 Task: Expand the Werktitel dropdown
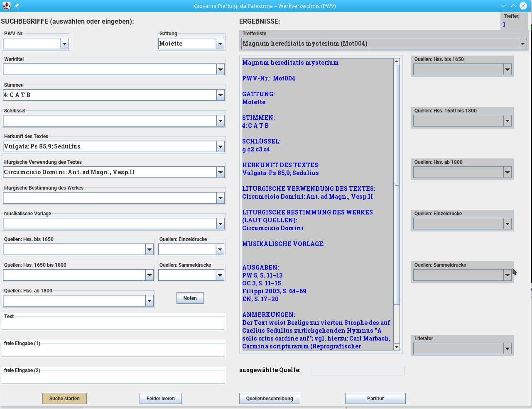point(221,69)
